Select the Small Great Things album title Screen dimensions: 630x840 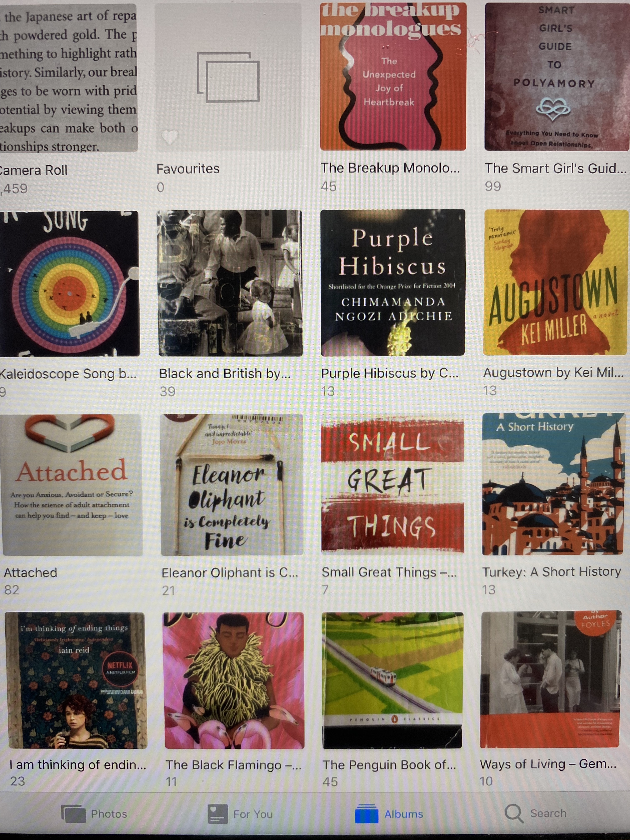click(389, 572)
